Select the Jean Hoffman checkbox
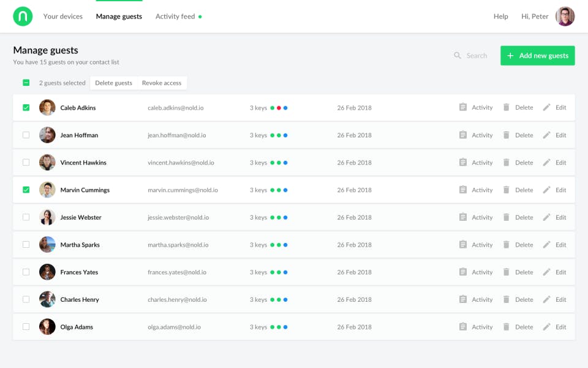 [26, 135]
